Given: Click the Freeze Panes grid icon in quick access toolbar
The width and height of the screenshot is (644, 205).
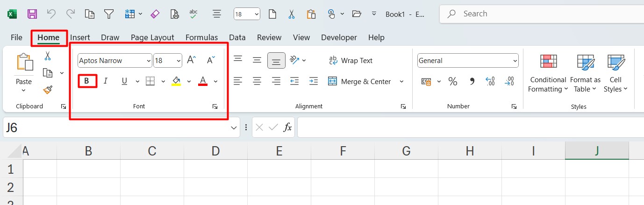Looking at the screenshot, I should coord(130,14).
